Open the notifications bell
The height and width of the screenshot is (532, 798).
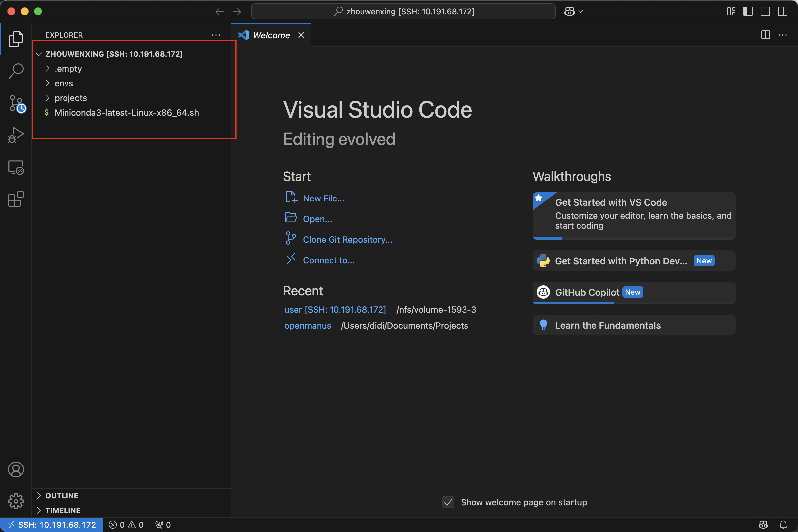(783, 525)
